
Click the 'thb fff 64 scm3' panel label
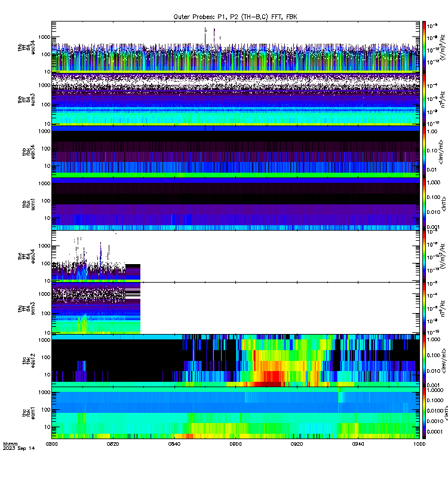[26, 99]
